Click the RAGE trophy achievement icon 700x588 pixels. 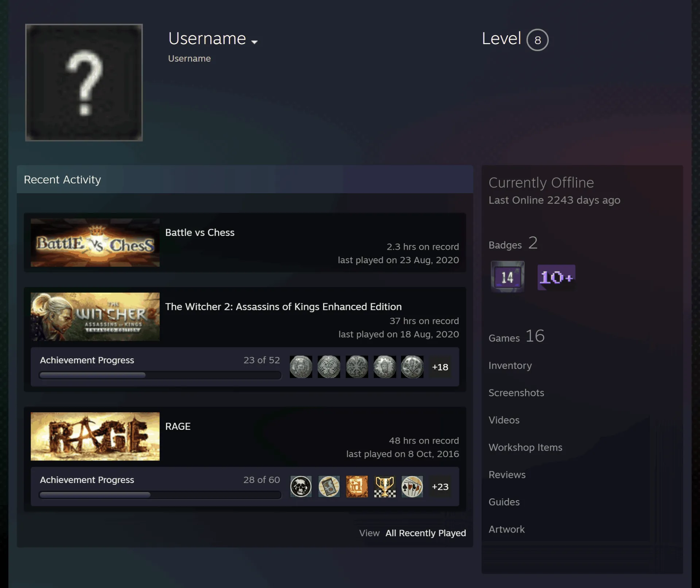(x=384, y=486)
